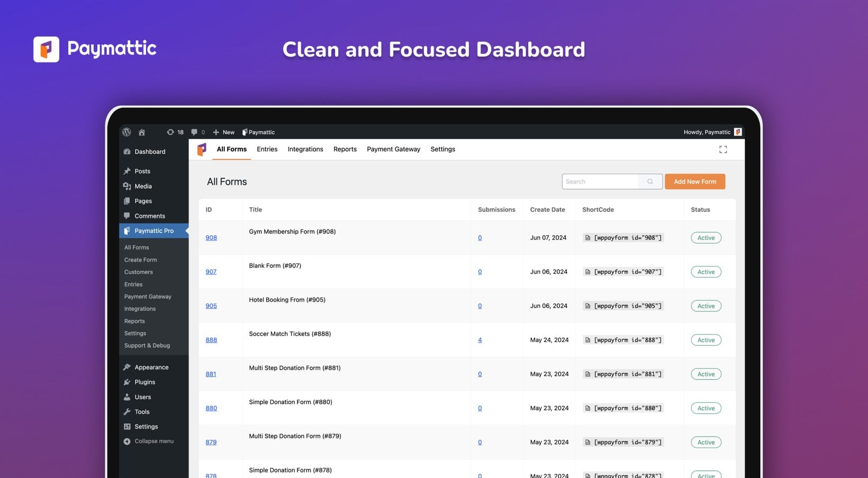
Task: Click shortcode text [wppayform id="905"]
Action: click(628, 306)
